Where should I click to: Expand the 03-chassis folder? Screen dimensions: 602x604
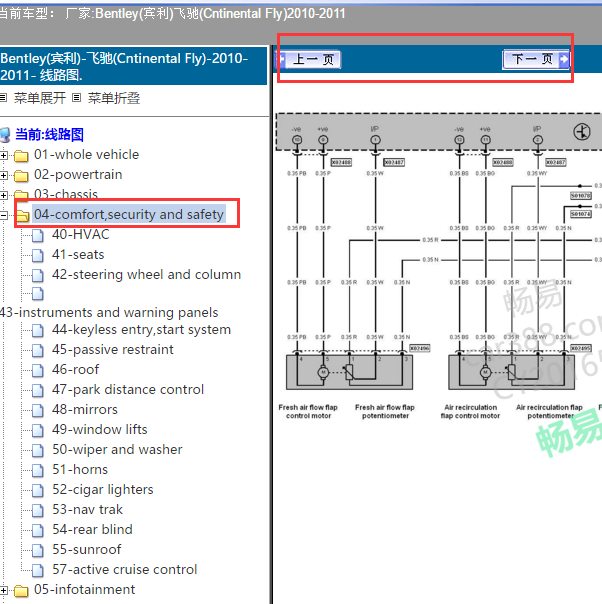coord(4,195)
